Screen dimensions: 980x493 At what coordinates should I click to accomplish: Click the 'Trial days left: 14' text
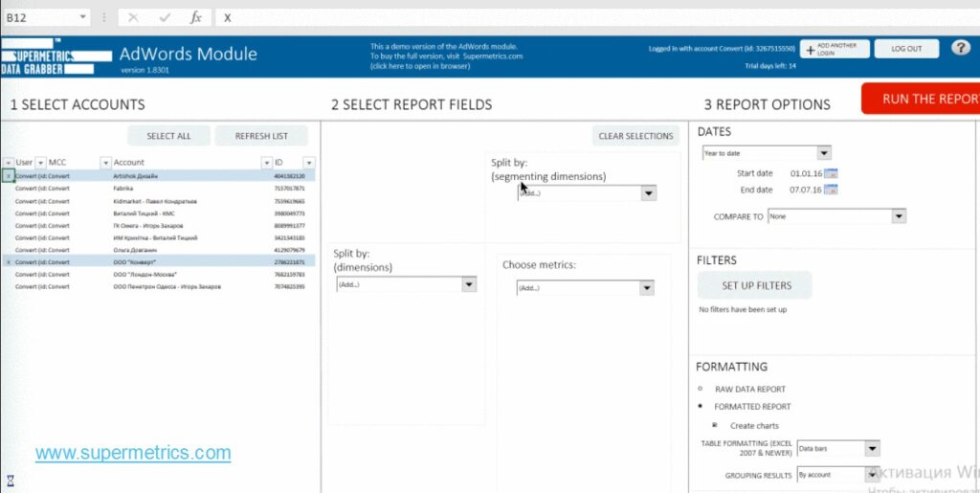click(x=770, y=66)
